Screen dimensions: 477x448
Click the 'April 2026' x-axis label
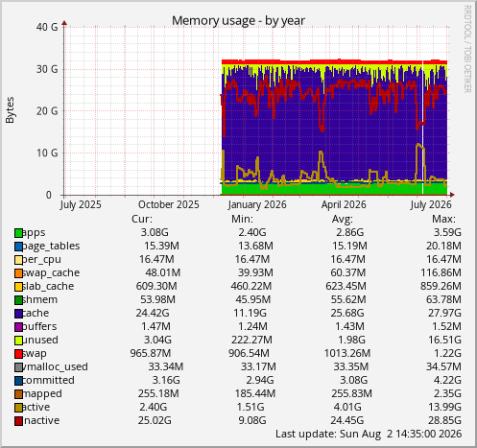pyautogui.click(x=344, y=204)
